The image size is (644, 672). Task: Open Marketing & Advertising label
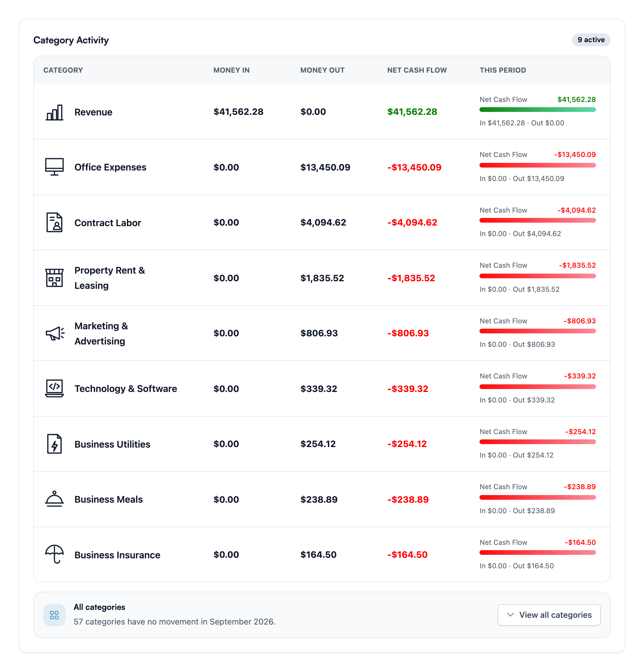click(x=101, y=334)
